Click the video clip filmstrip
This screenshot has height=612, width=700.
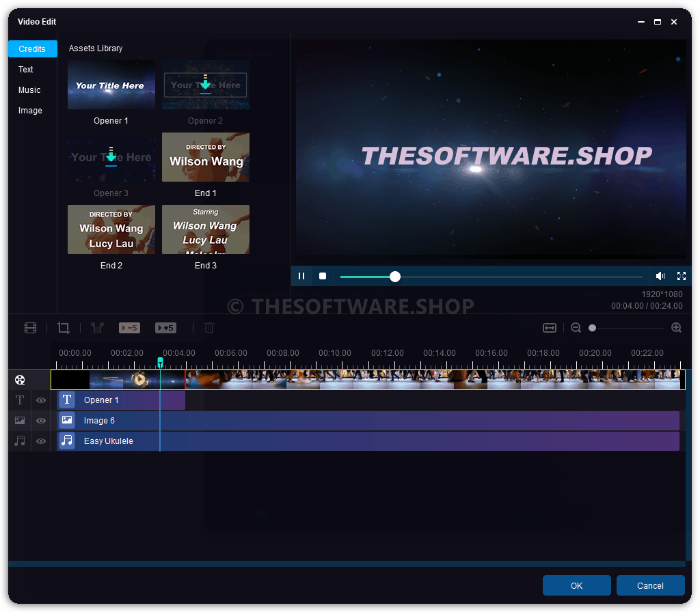click(368, 380)
